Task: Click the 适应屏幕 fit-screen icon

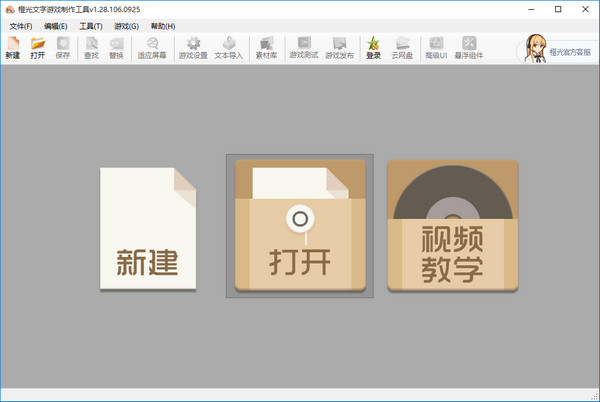Action: click(x=152, y=48)
